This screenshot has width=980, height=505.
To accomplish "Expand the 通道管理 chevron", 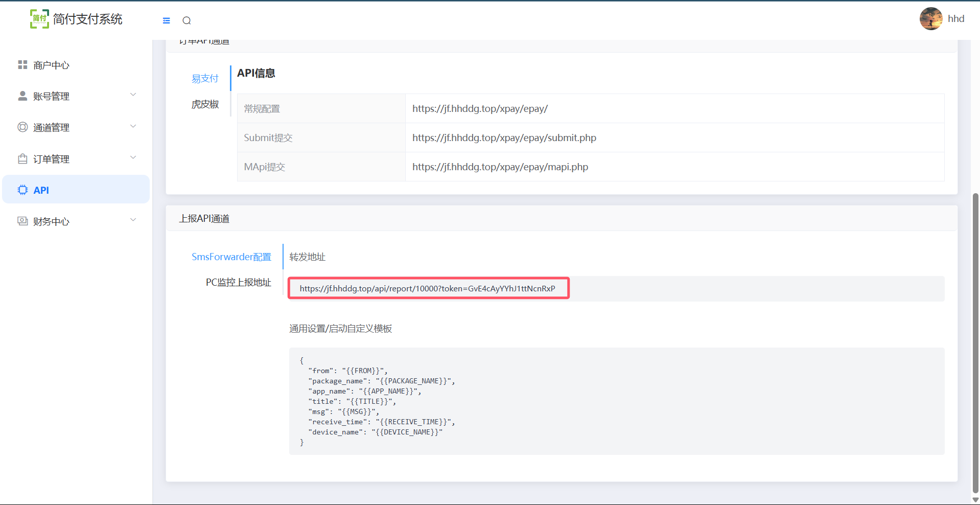I will [x=133, y=127].
